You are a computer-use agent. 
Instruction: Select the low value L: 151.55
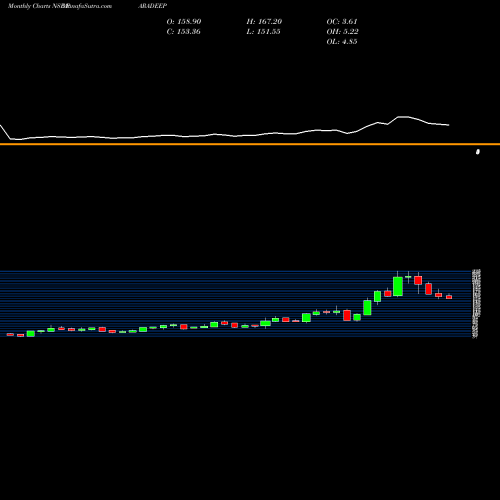[x=263, y=32]
